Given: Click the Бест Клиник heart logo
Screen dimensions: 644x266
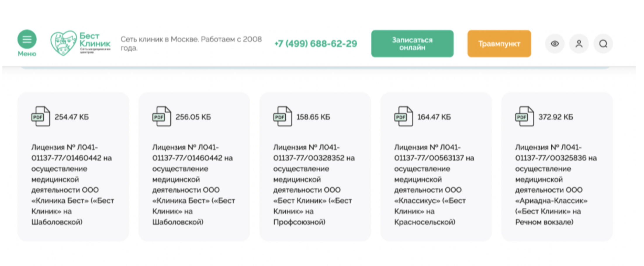Looking at the screenshot, I should point(80,43).
